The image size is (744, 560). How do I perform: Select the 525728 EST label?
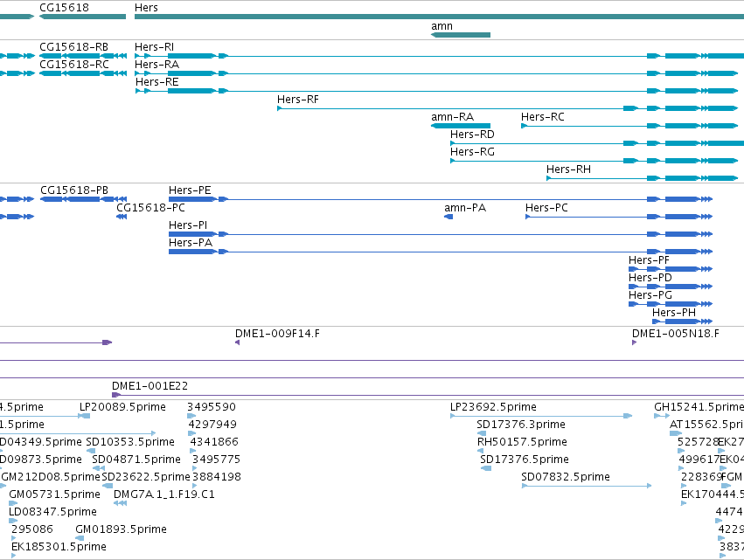pos(699,443)
